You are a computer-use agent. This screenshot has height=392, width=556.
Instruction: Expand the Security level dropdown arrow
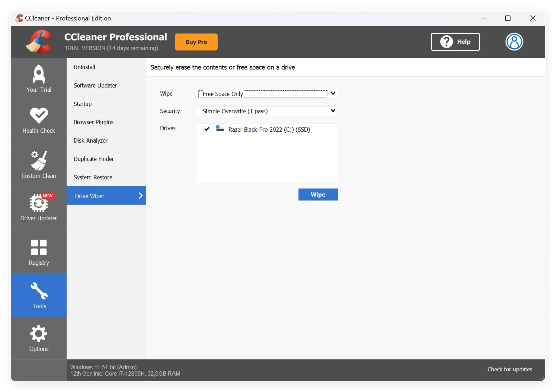pyautogui.click(x=333, y=111)
